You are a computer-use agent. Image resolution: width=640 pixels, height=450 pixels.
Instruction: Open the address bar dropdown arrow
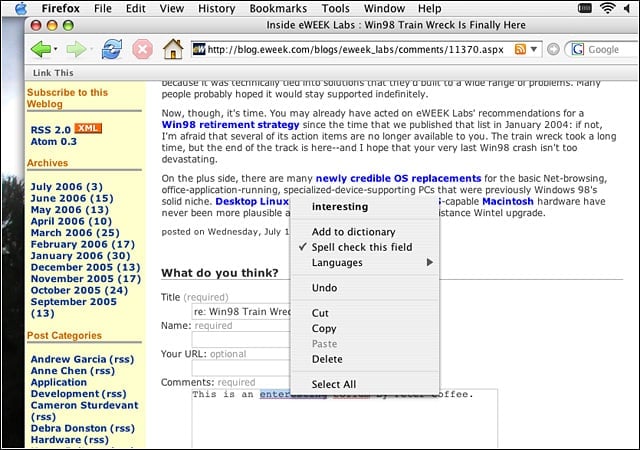pos(534,49)
